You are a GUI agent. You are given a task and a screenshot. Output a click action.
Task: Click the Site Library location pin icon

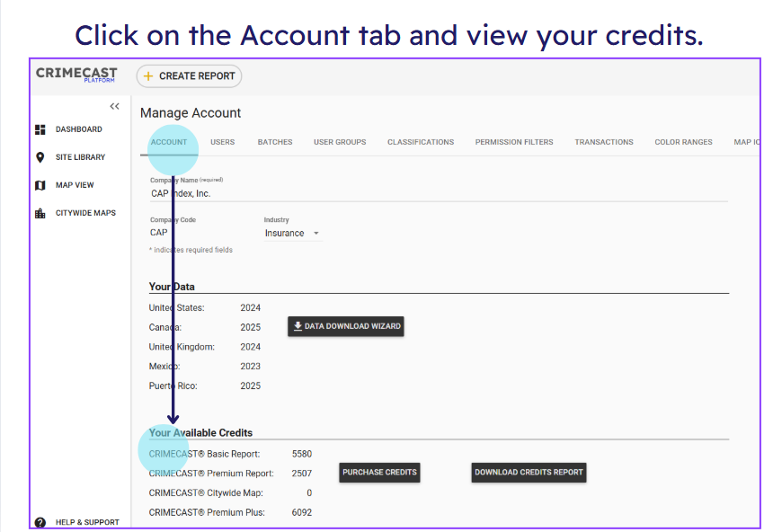[40, 157]
